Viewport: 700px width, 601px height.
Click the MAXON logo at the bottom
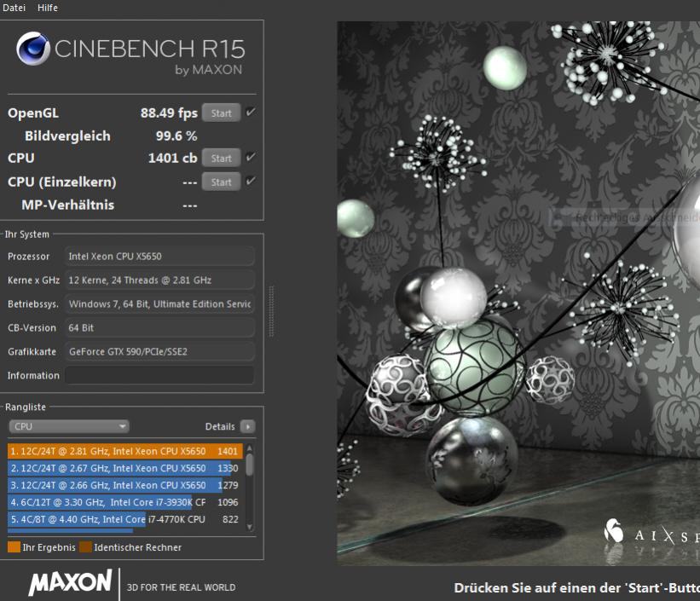70,581
